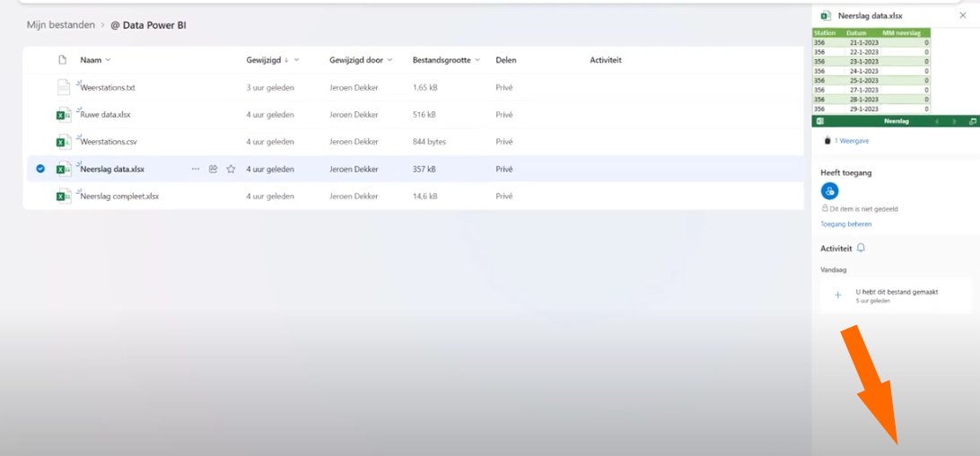Open the Gewijzigd column dropdown

click(x=296, y=60)
